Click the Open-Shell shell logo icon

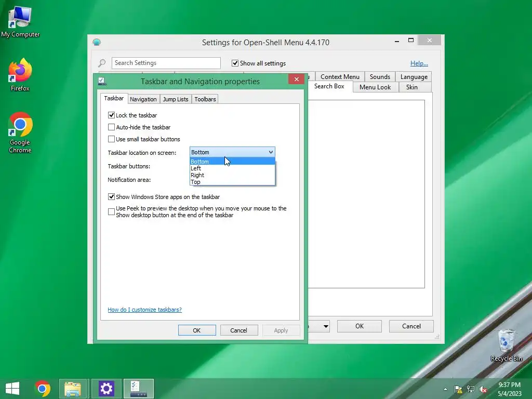click(97, 42)
